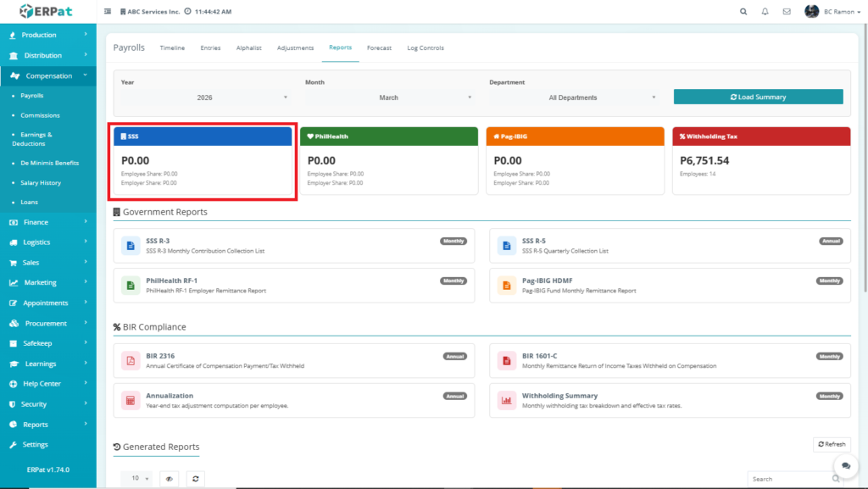Open the chat bubble widget
Screen dimensions: 868x489
(x=845, y=466)
